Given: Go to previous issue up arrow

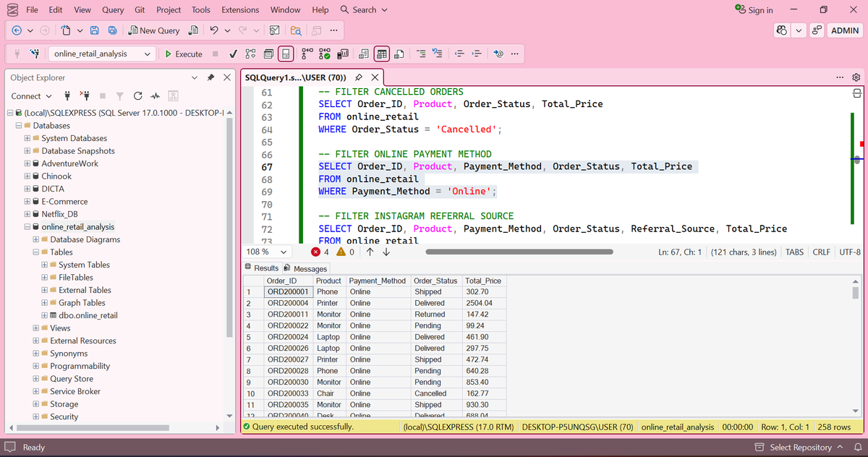Looking at the screenshot, I should 370,252.
